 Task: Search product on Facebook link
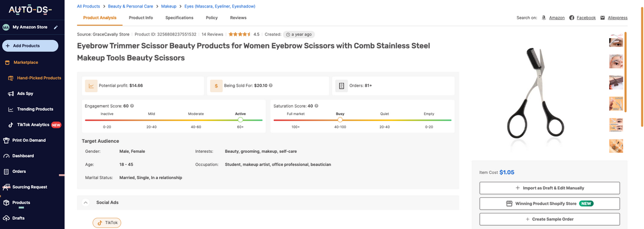point(586,18)
